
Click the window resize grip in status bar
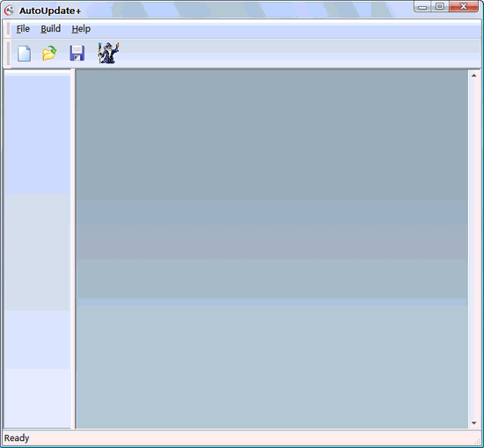point(478,442)
